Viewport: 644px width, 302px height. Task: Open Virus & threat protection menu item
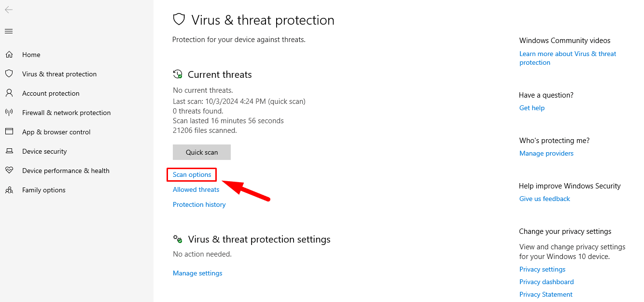[59, 74]
